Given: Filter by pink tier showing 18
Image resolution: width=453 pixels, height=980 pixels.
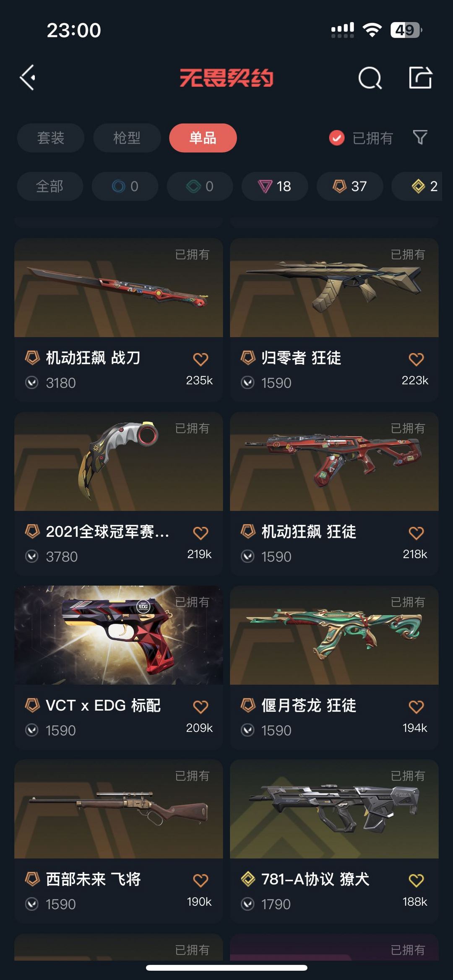Looking at the screenshot, I should coord(275,186).
